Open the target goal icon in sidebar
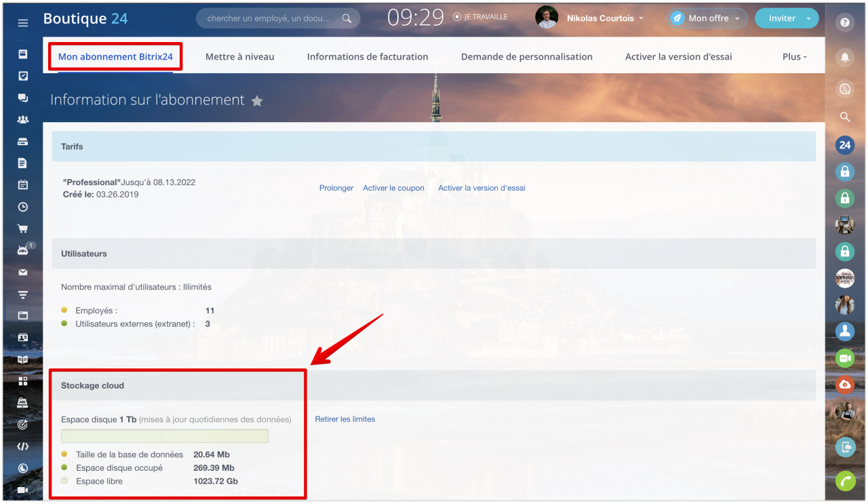868x504 pixels. point(22,425)
